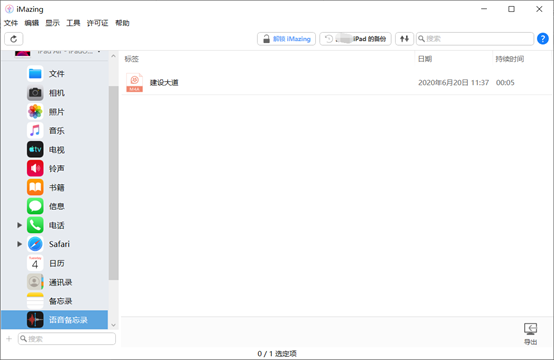Screen dimensions: 554x360
Task: Select the 建设大道 recording row
Action: tap(336, 82)
